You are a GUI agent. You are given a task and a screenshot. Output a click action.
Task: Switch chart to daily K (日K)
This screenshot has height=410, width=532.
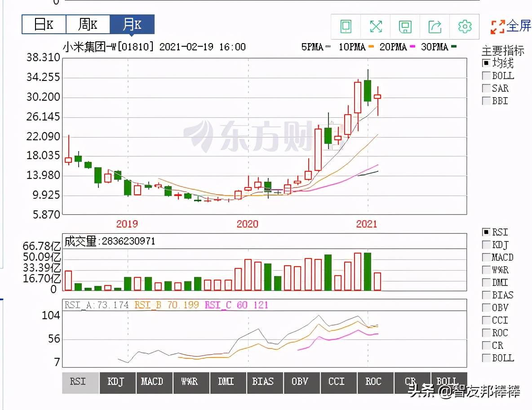coord(44,24)
